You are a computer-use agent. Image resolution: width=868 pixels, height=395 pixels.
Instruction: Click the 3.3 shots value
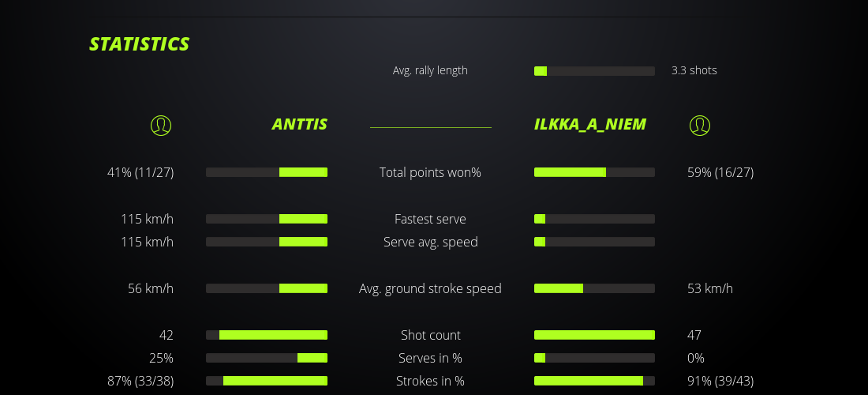pyautogui.click(x=694, y=70)
